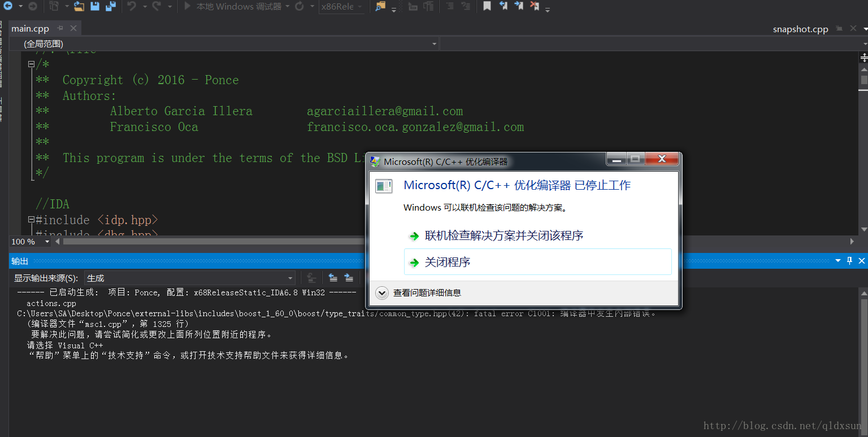Click the Save All icon

tap(111, 6)
